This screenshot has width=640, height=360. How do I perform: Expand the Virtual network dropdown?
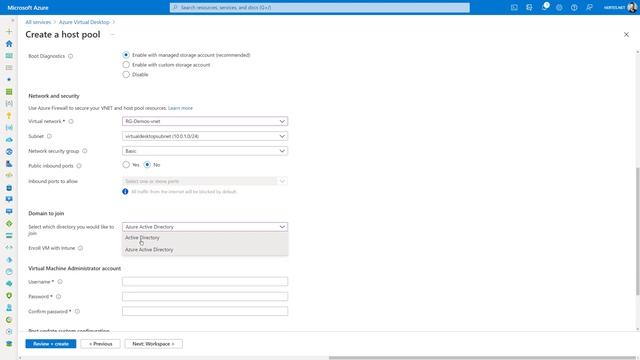[x=205, y=121]
